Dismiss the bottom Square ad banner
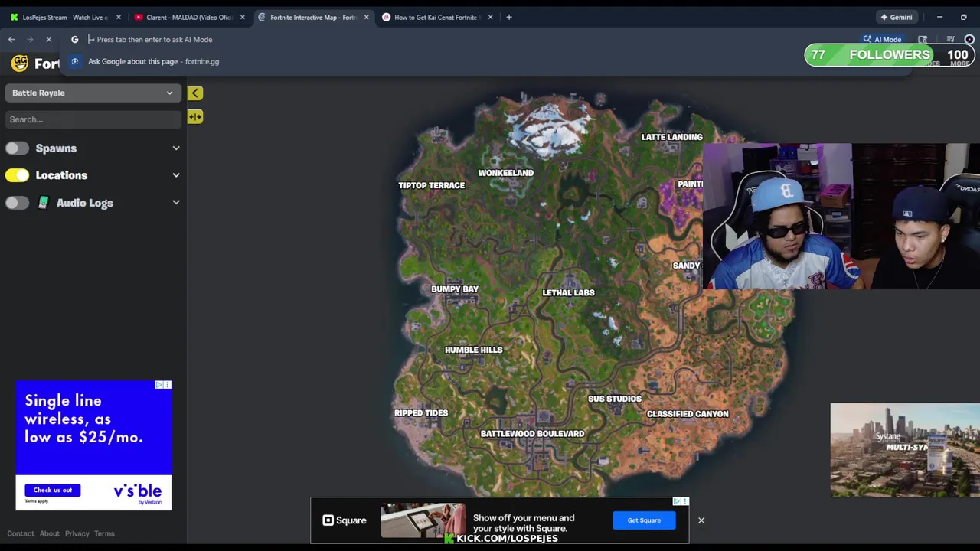The height and width of the screenshot is (551, 980). (x=701, y=520)
